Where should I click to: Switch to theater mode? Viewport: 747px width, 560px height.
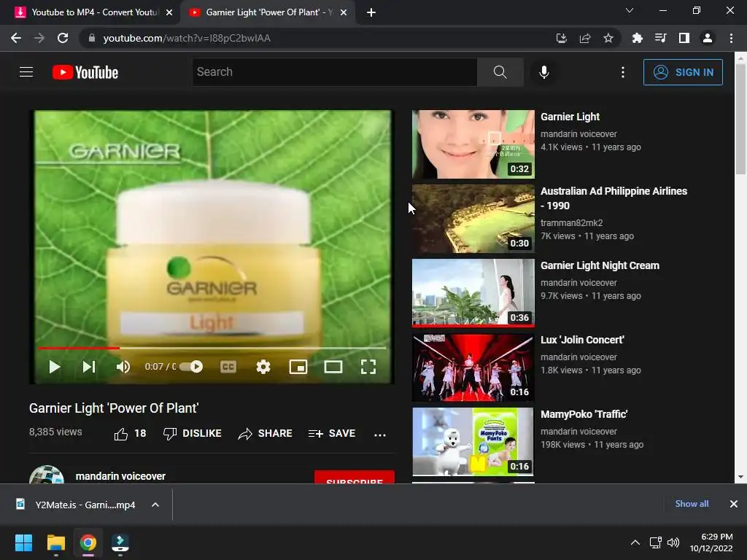coord(333,367)
